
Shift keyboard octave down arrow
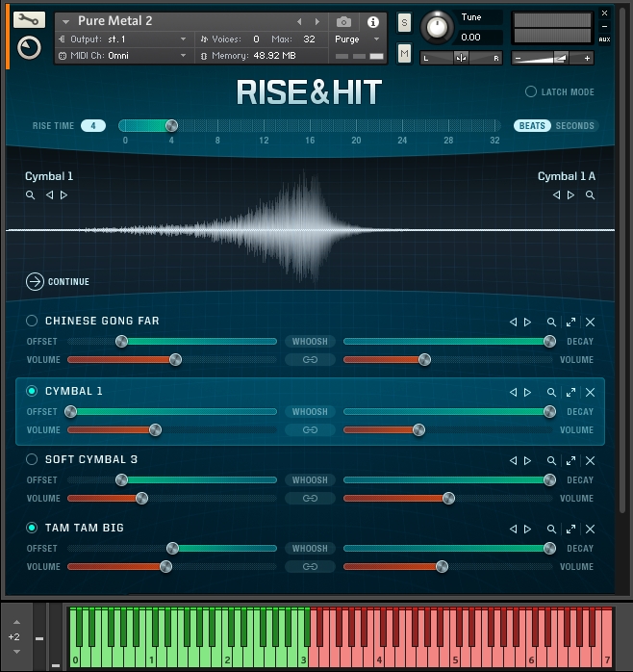click(16, 652)
